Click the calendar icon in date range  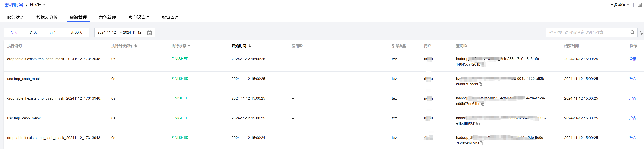coord(149,33)
